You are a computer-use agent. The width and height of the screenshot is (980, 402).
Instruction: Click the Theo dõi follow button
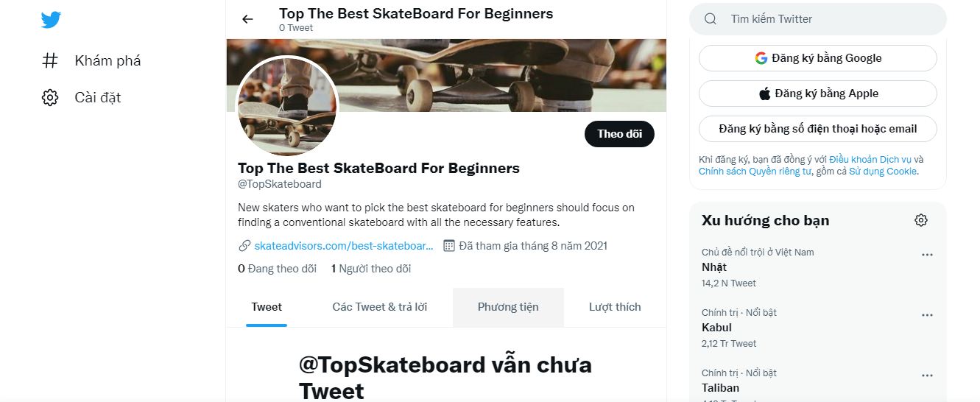(619, 134)
